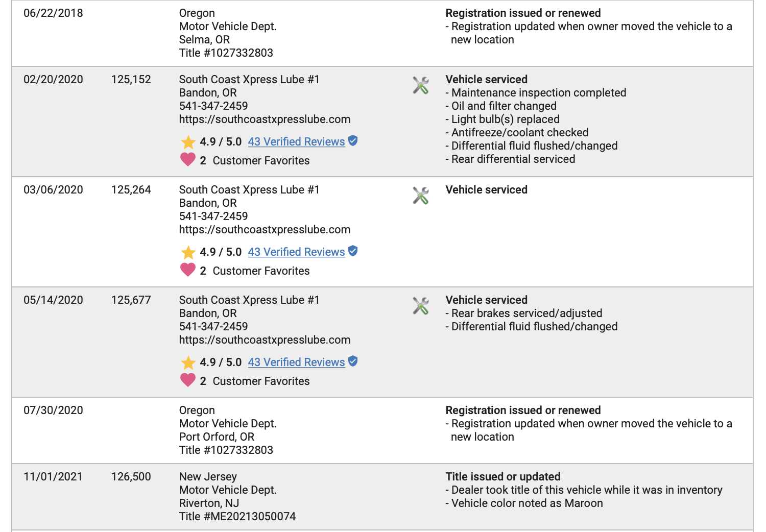Click wrench icon for 02/20/2020 service entry
Viewport: 766px width, 532px height.
(421, 85)
